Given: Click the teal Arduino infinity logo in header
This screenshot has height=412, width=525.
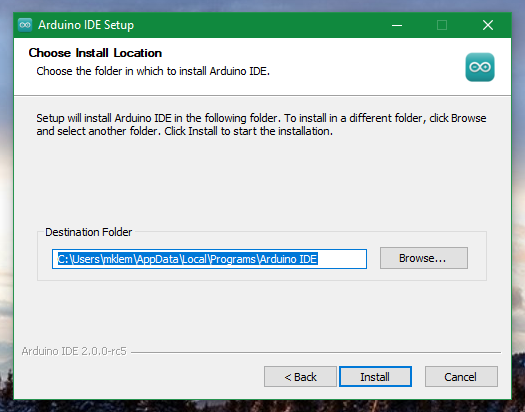Looking at the screenshot, I should click(479, 67).
